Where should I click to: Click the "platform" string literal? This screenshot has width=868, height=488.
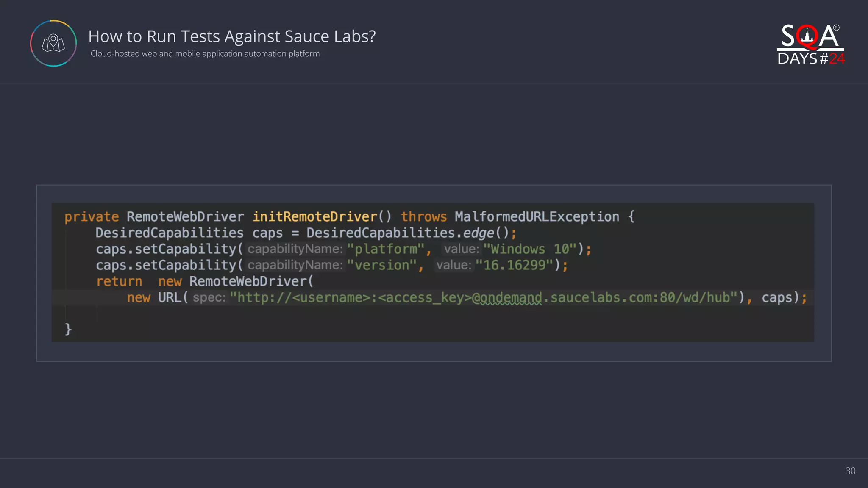click(385, 249)
